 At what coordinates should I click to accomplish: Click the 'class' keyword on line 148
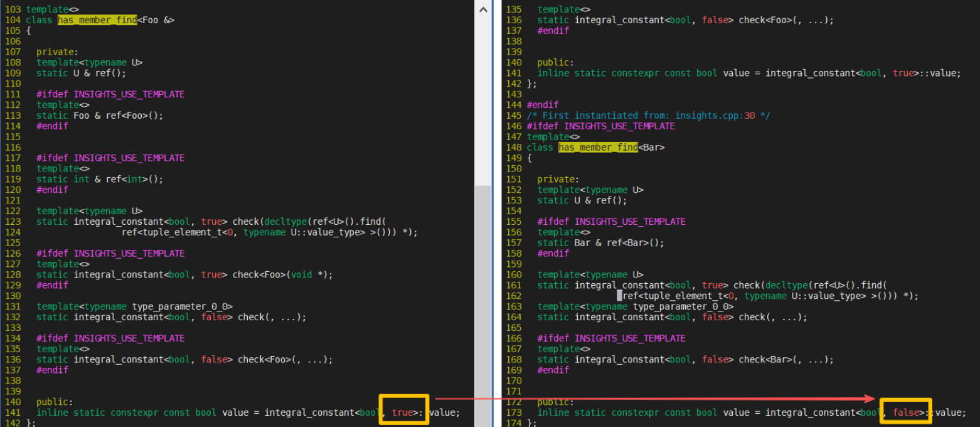(x=540, y=148)
